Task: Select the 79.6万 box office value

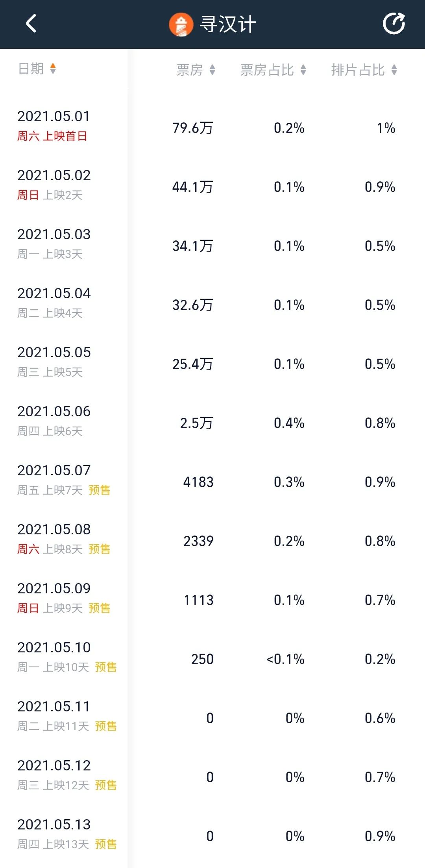Action: pyautogui.click(x=193, y=128)
